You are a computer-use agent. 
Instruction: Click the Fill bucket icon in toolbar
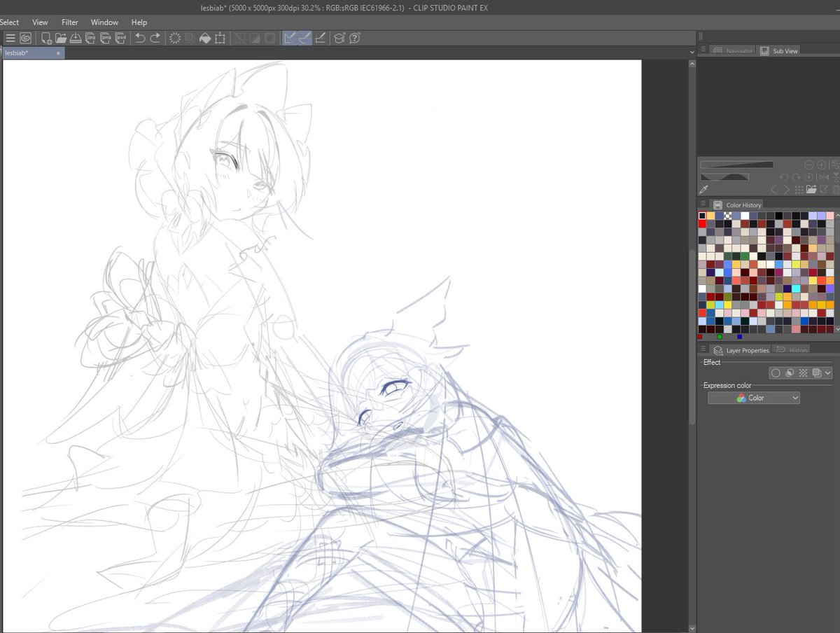(205, 38)
